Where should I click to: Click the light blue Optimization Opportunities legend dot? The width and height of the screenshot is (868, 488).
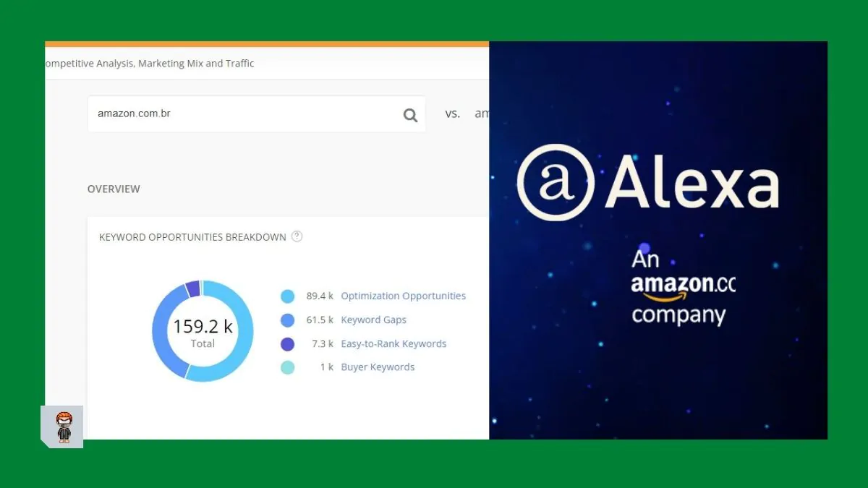pos(287,296)
